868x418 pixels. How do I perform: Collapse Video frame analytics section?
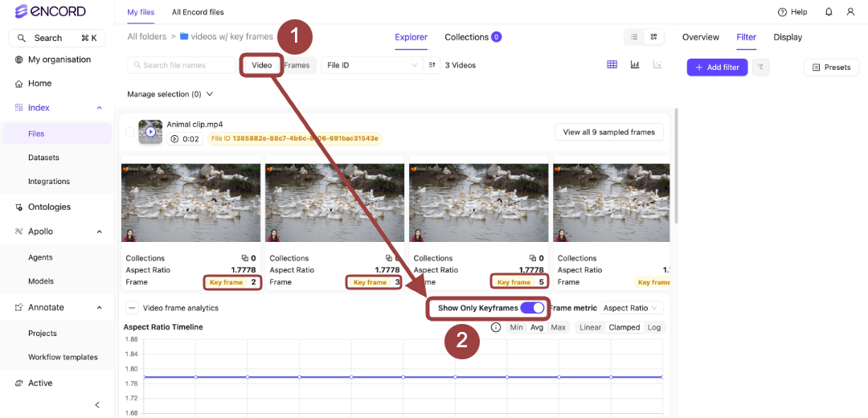tap(133, 308)
